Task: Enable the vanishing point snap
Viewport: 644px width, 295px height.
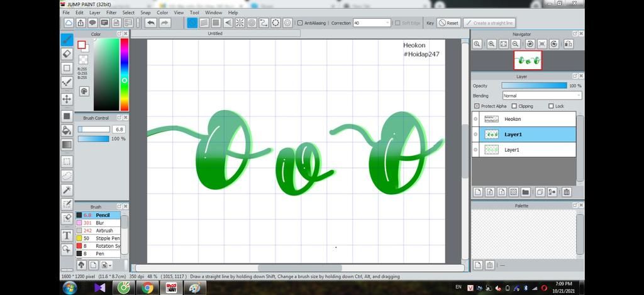Action: pos(228,23)
